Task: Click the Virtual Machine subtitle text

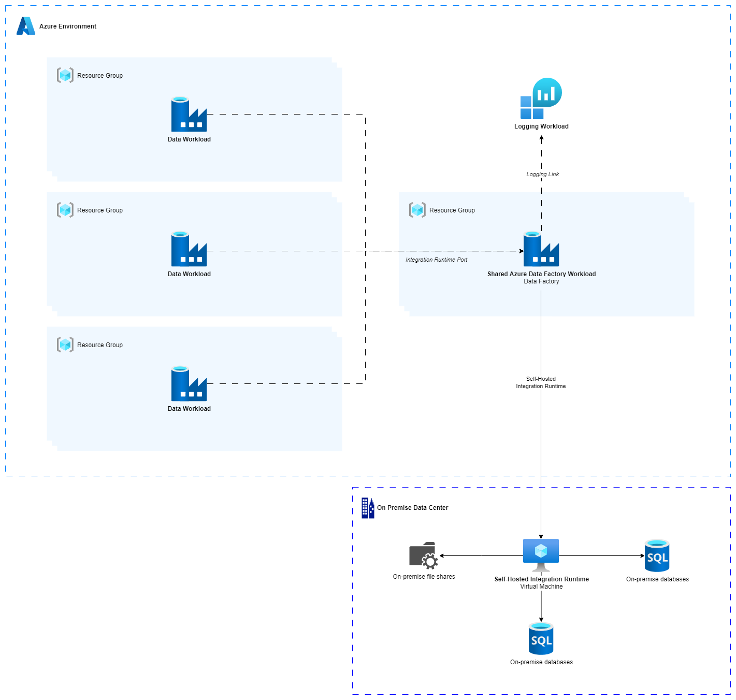Action: 541,587
